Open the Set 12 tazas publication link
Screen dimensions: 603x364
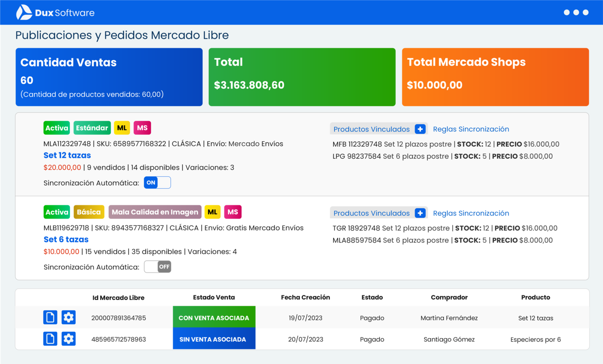click(x=67, y=155)
